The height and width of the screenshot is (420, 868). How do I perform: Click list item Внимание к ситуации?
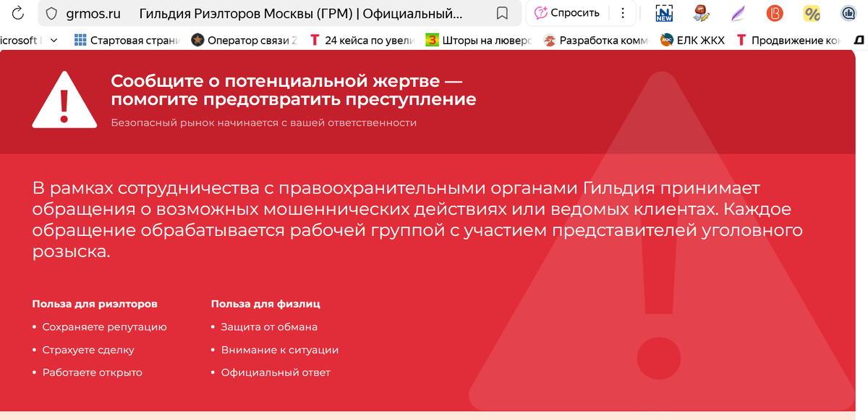click(279, 350)
